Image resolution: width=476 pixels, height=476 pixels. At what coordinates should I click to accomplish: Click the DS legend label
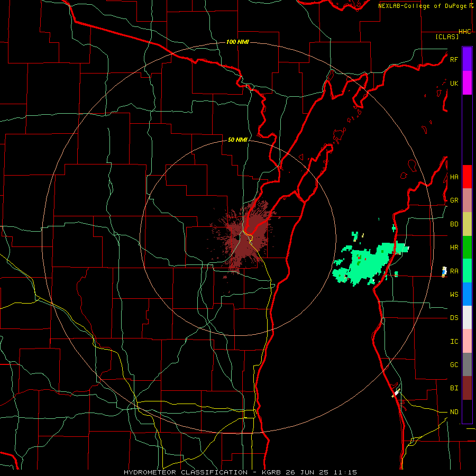point(454,318)
